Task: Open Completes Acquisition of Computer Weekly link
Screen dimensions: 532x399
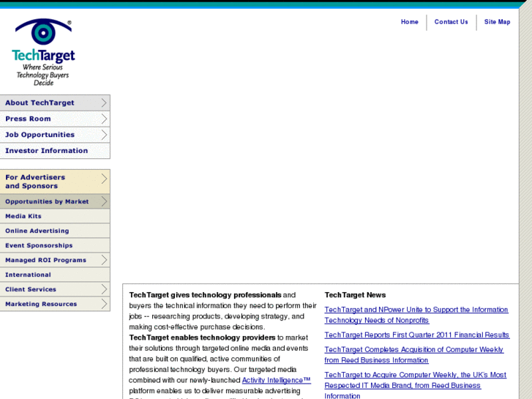Action: (414, 355)
